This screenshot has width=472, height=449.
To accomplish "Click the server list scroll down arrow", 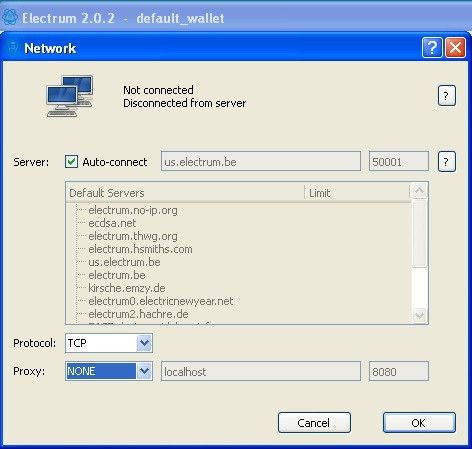I will (419, 315).
